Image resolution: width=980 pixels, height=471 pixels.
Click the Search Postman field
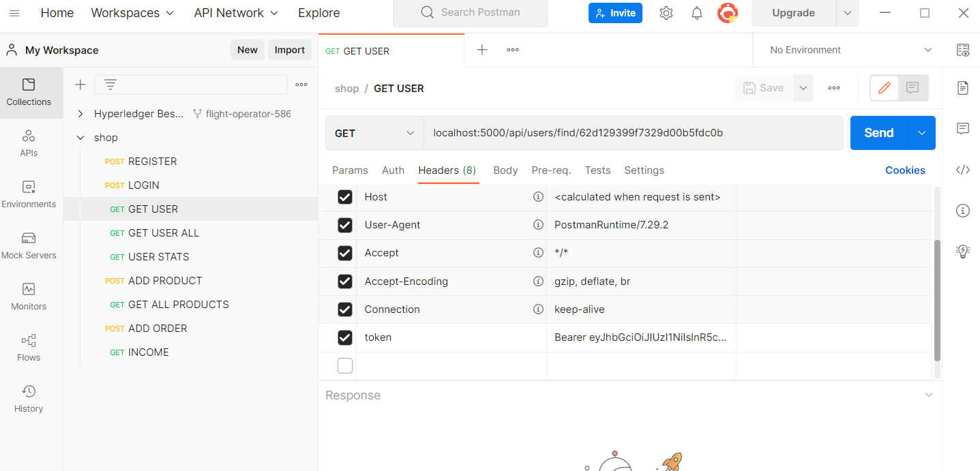point(470,13)
